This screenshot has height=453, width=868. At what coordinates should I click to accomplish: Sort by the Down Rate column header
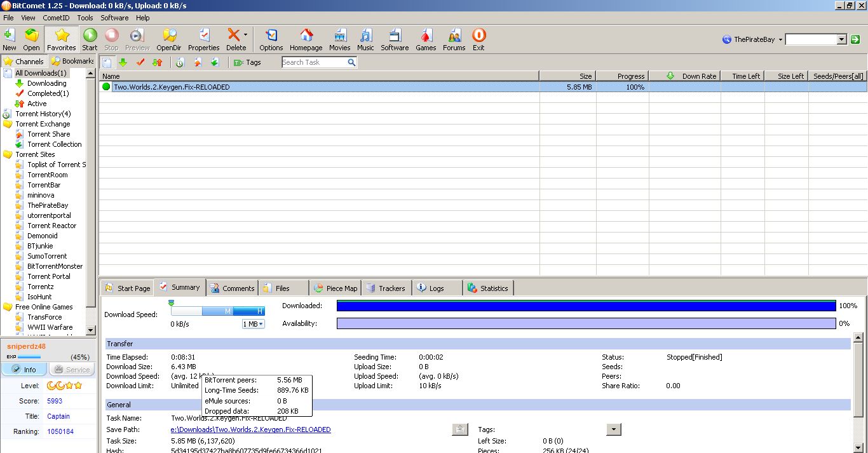click(x=684, y=76)
